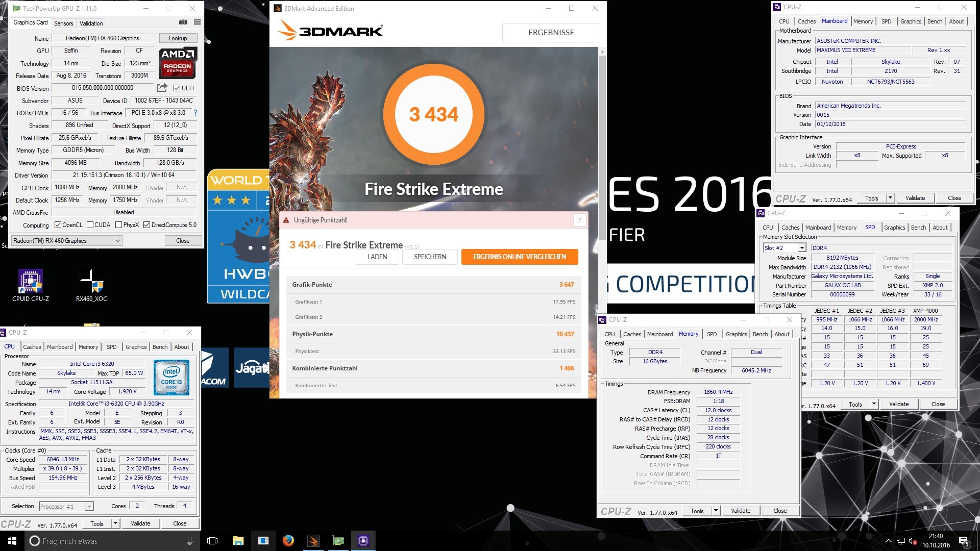Toggle the UEFI checkbox in GPU-Z
980x551 pixels.
177,88
